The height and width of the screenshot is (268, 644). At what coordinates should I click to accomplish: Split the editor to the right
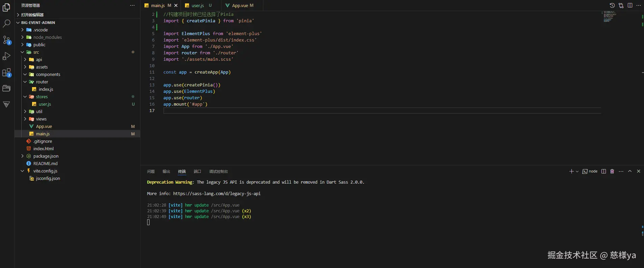630,5
